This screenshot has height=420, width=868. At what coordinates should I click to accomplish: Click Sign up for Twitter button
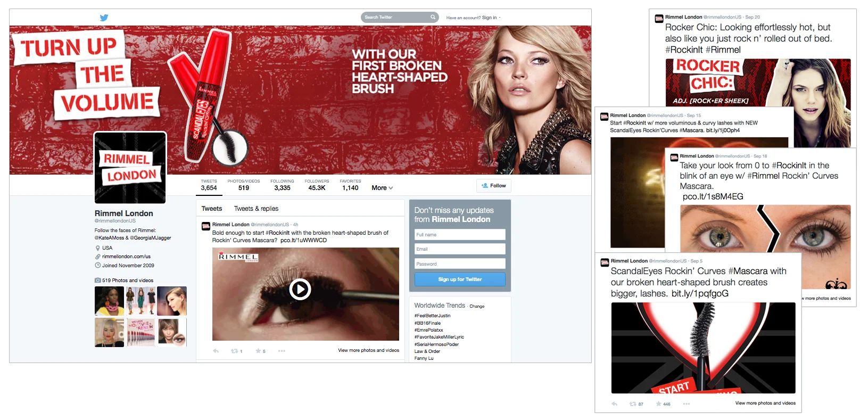point(460,279)
